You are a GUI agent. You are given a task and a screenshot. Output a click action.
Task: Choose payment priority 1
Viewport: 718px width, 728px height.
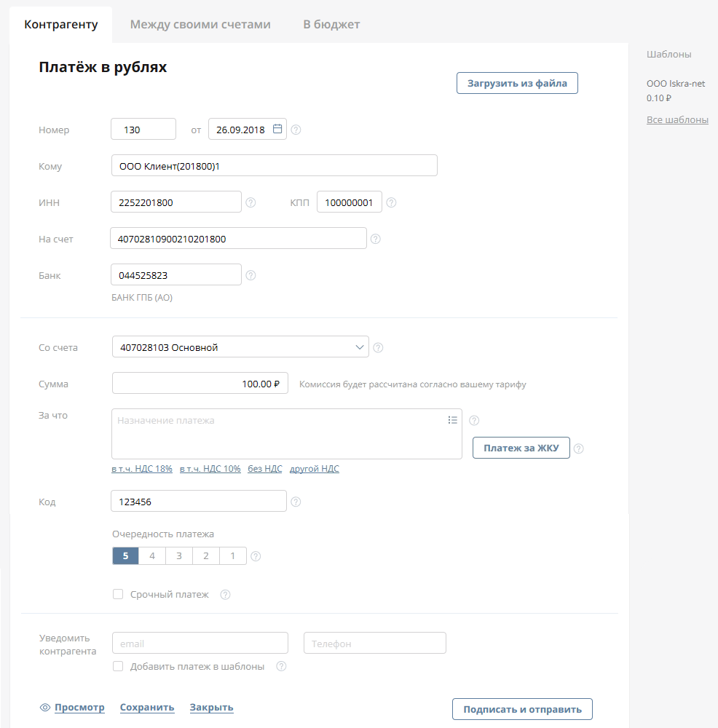232,556
